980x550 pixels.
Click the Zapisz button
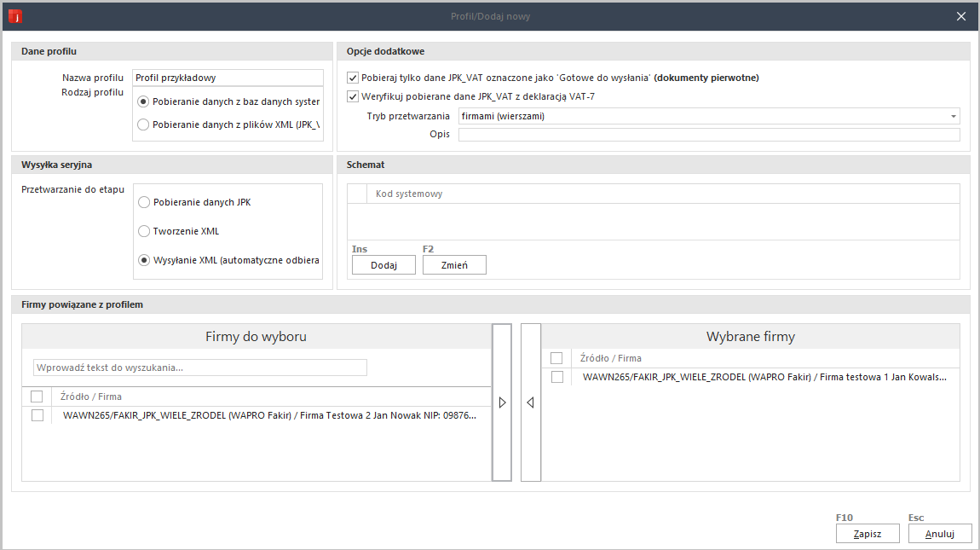tap(868, 534)
